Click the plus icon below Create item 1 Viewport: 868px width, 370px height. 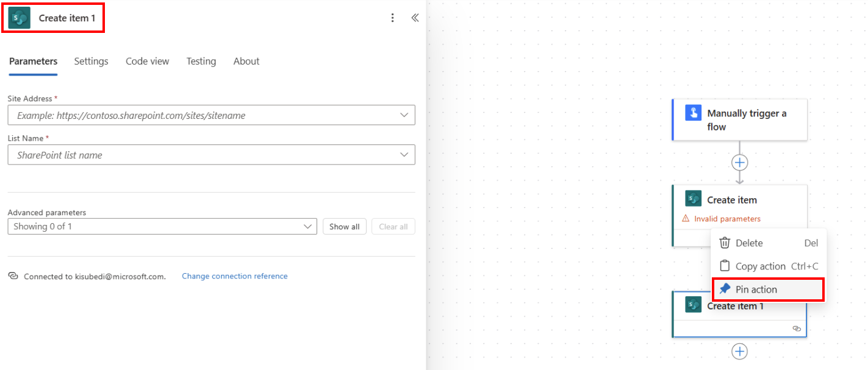coord(739,351)
